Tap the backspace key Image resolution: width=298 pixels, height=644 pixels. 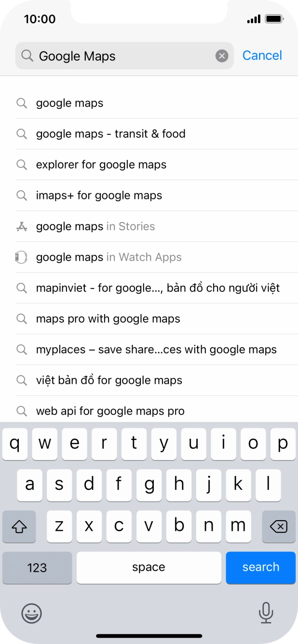tap(279, 526)
